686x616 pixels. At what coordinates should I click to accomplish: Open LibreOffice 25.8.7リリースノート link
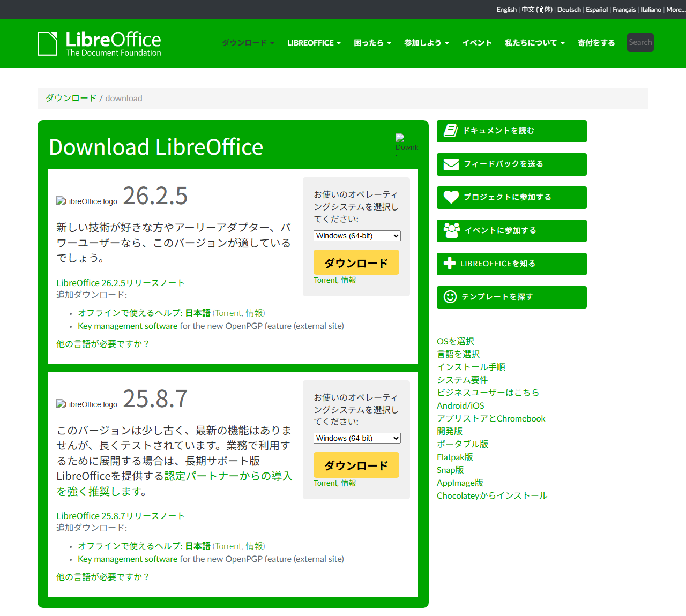[x=121, y=516]
